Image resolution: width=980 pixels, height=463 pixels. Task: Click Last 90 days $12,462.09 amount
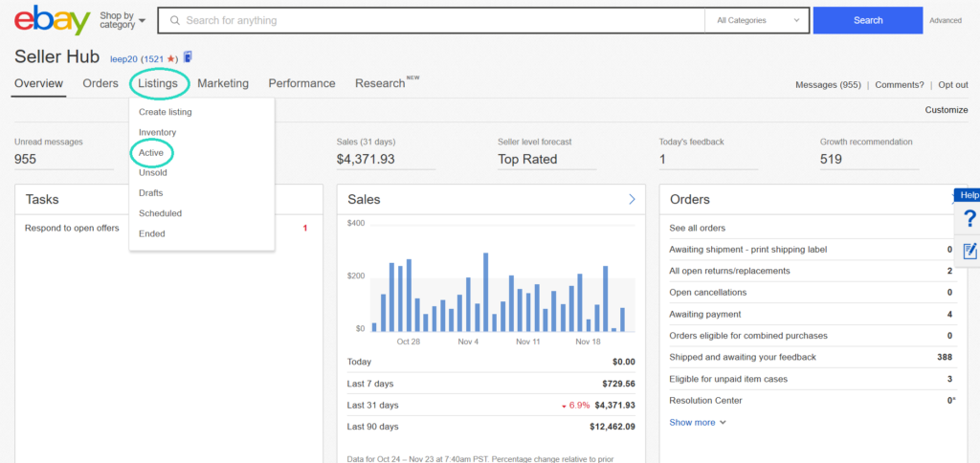(612, 427)
